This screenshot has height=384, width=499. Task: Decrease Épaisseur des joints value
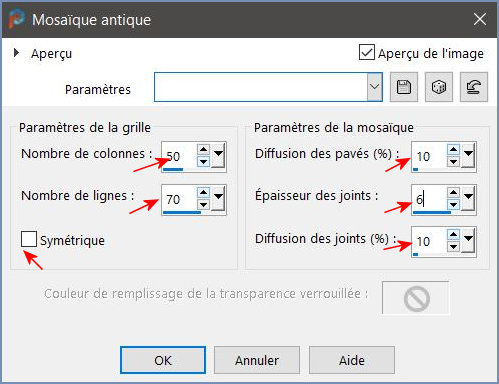(453, 204)
